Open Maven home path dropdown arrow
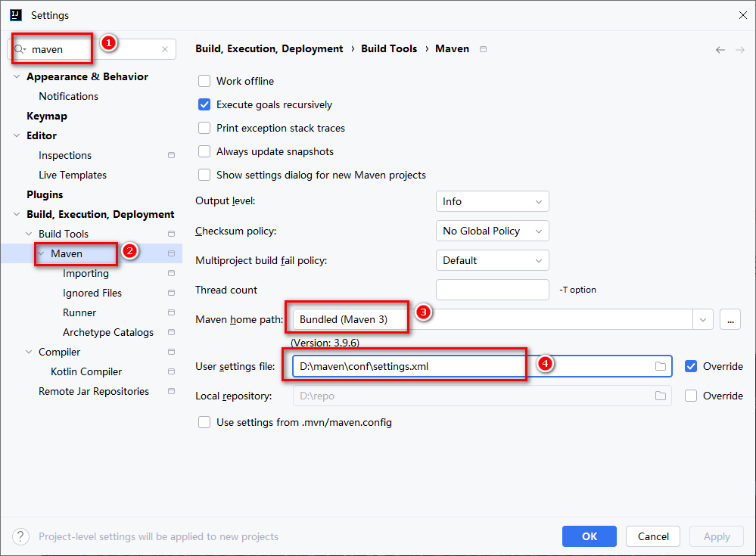 (x=703, y=320)
